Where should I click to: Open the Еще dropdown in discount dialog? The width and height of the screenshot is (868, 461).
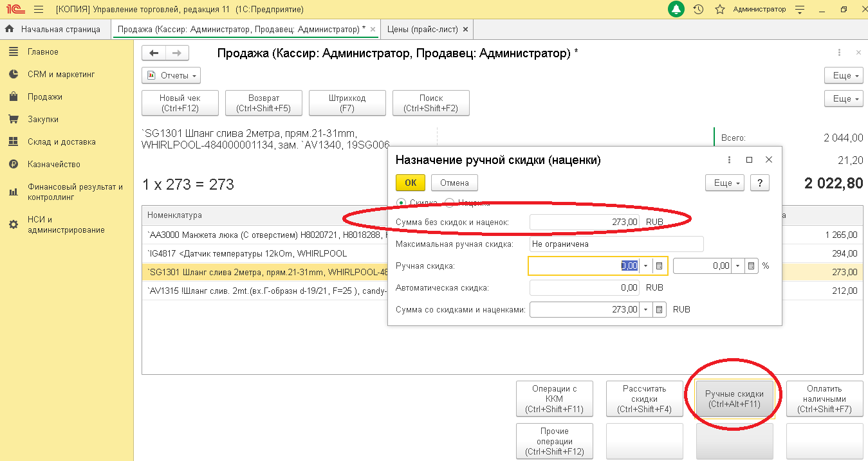click(x=725, y=183)
